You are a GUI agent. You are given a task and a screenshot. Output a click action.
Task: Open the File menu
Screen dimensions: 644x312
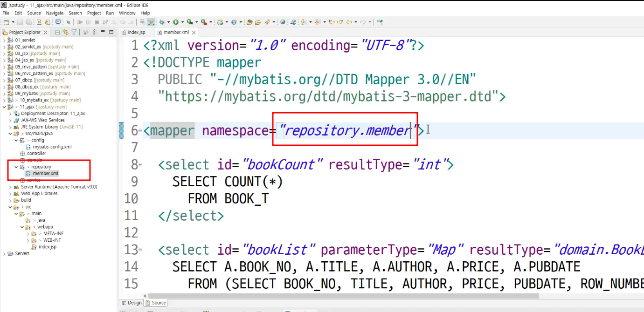point(6,13)
